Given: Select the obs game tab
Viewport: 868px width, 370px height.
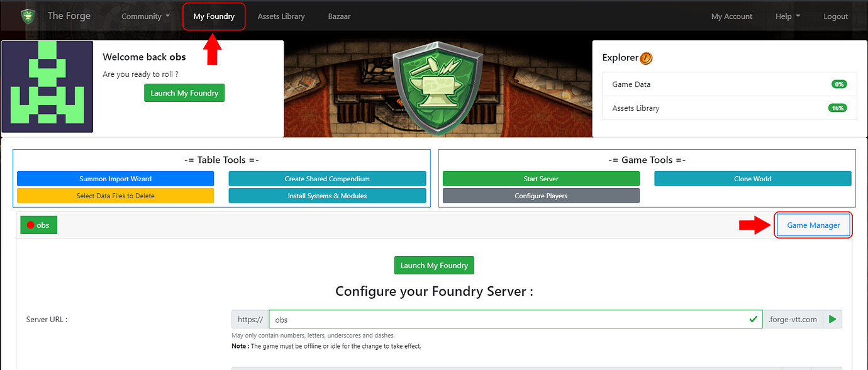Looking at the screenshot, I should pyautogui.click(x=38, y=225).
